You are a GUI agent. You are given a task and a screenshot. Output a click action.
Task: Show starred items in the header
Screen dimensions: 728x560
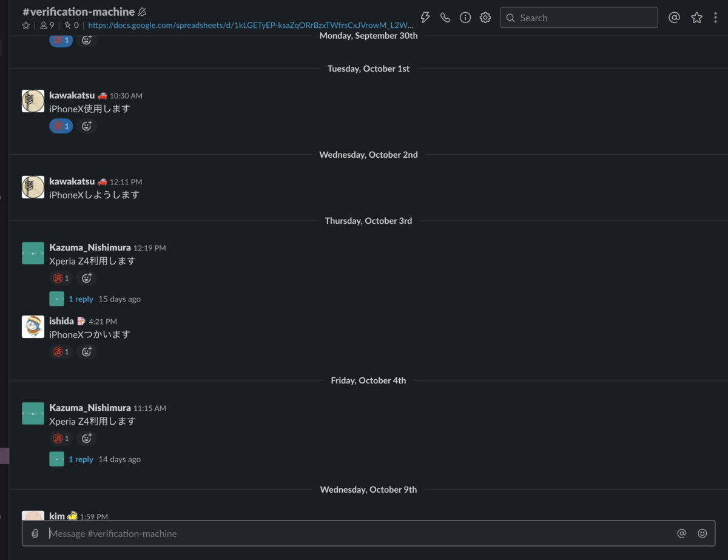(x=696, y=18)
